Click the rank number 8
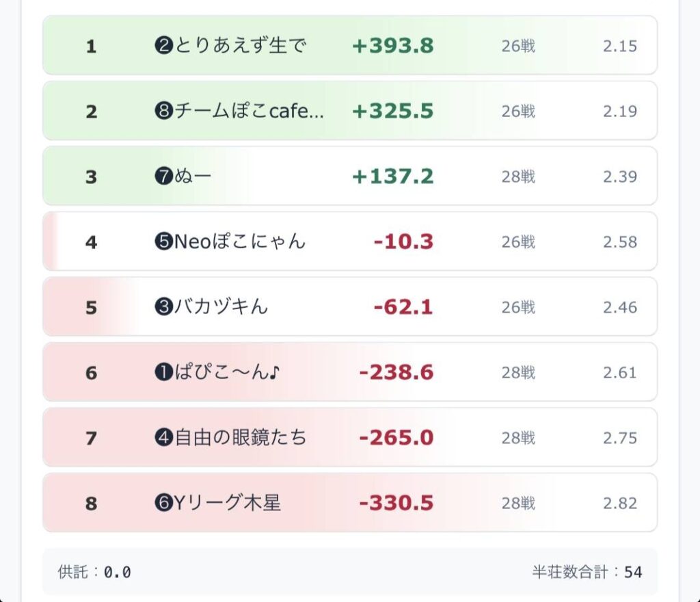Viewport: 700px width, 602px height. click(92, 503)
